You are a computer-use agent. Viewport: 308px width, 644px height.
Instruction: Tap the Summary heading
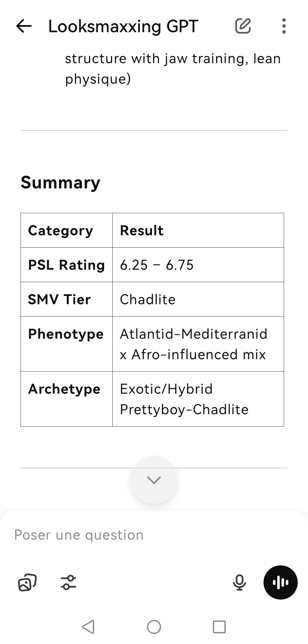coord(60,182)
